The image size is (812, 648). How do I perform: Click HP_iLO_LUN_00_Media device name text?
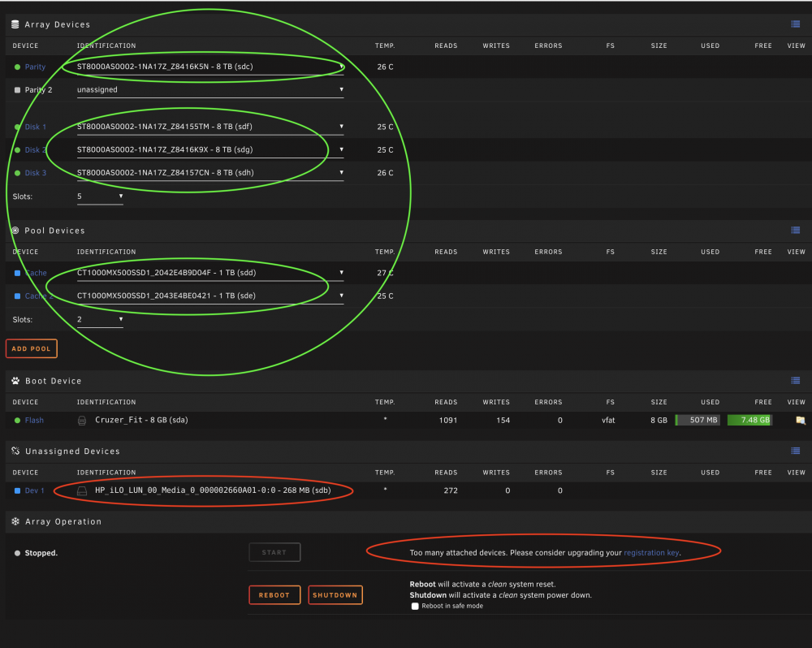[x=213, y=490]
